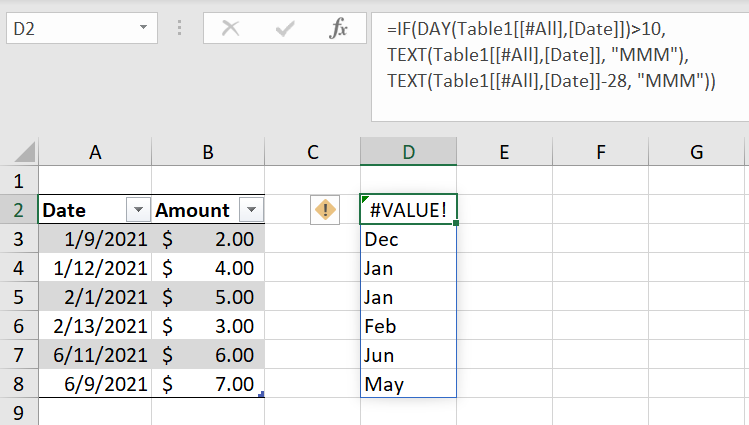Select column E header

[504, 152]
